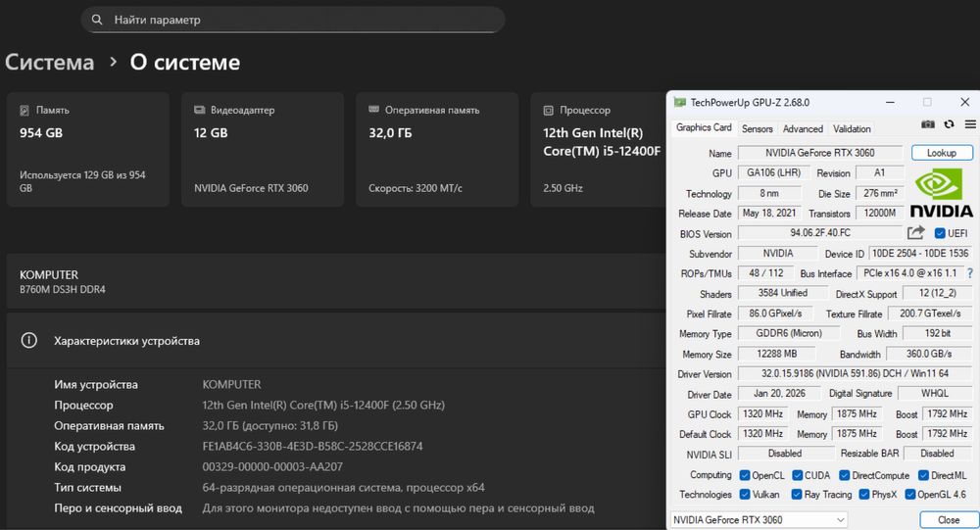980x530 pixels.
Task: Go back to Система breadcrumb
Action: point(49,63)
